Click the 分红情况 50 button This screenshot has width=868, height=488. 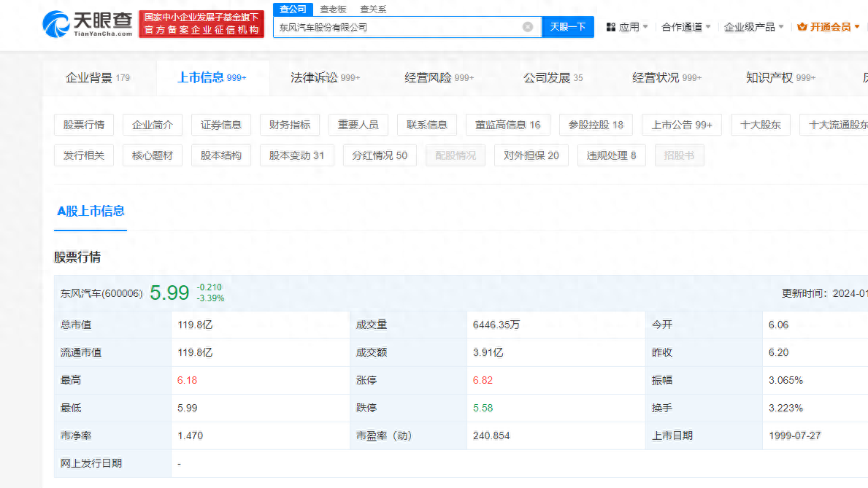pyautogui.click(x=380, y=155)
